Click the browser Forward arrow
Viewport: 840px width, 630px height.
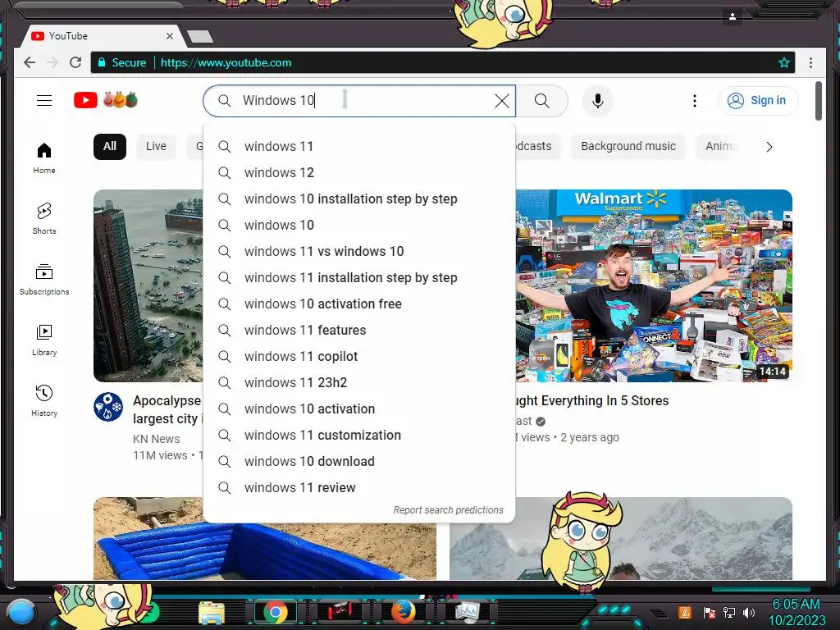coord(52,62)
